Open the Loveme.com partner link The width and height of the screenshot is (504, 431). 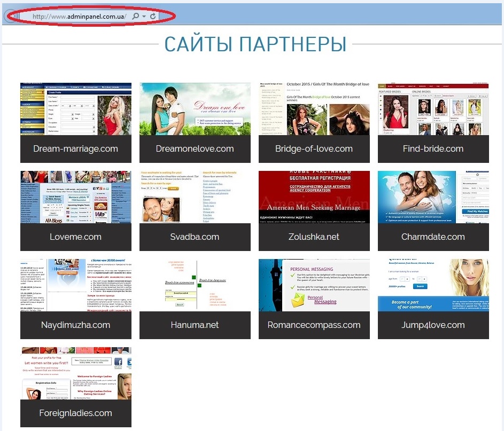75,237
